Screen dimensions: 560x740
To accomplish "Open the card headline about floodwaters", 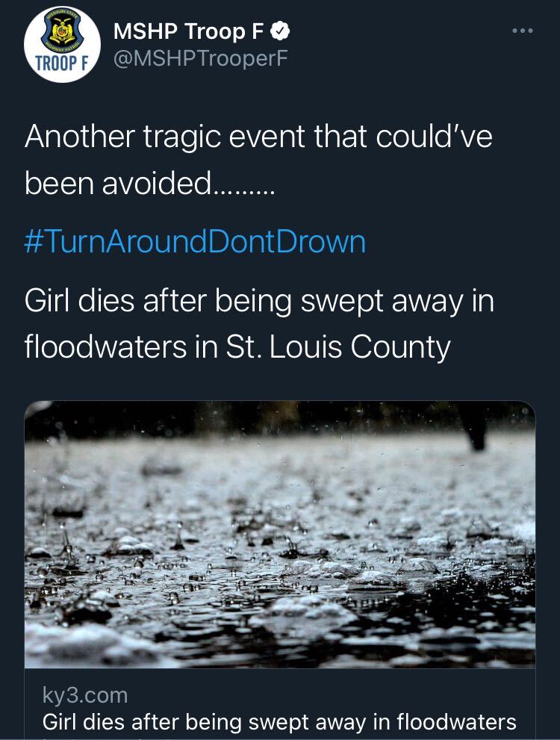I will point(279,722).
